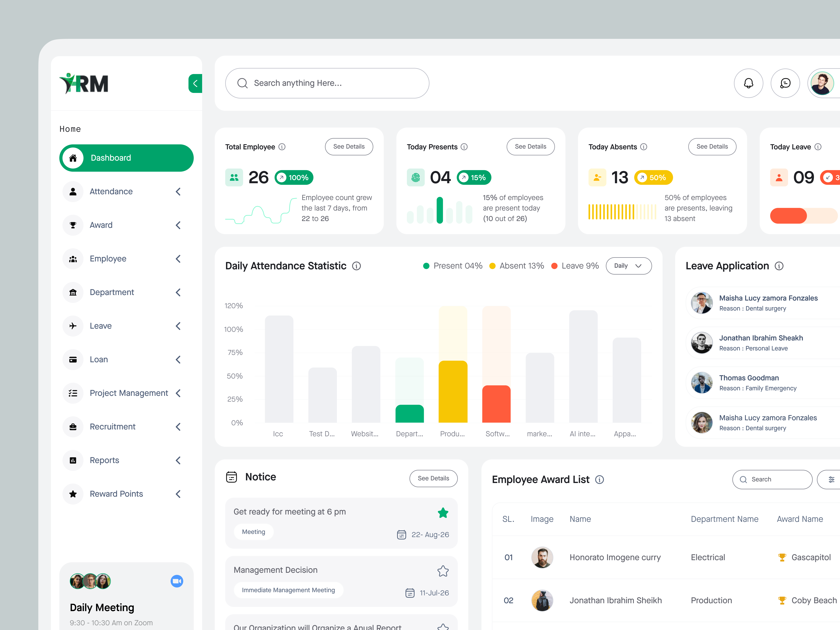
Task: Expand the Leave menu chevron
Action: [178, 326]
